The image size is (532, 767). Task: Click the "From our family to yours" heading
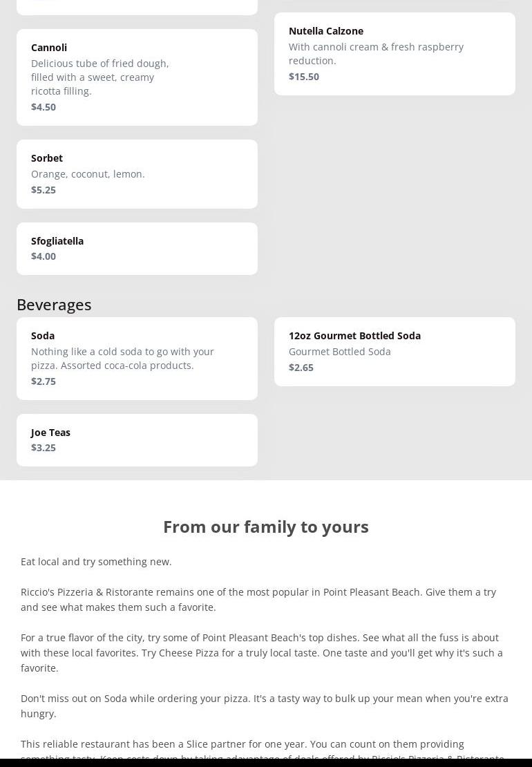[x=266, y=527]
